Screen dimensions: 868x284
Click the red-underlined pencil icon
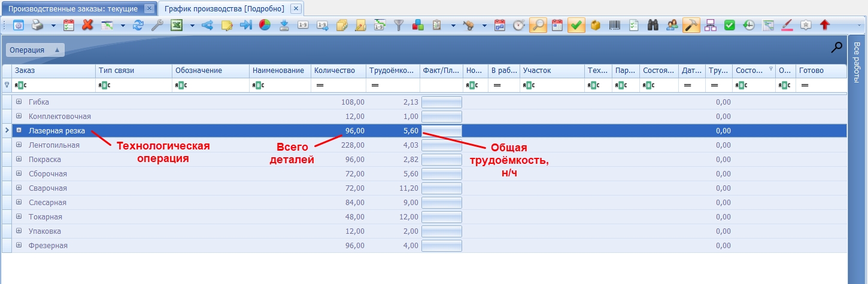click(787, 25)
